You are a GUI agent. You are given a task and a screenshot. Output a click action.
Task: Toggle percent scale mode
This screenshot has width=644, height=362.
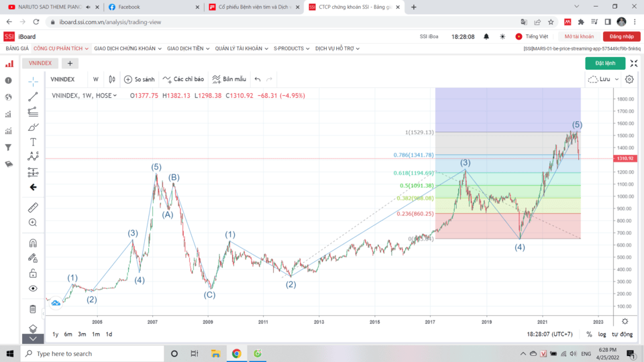589,334
